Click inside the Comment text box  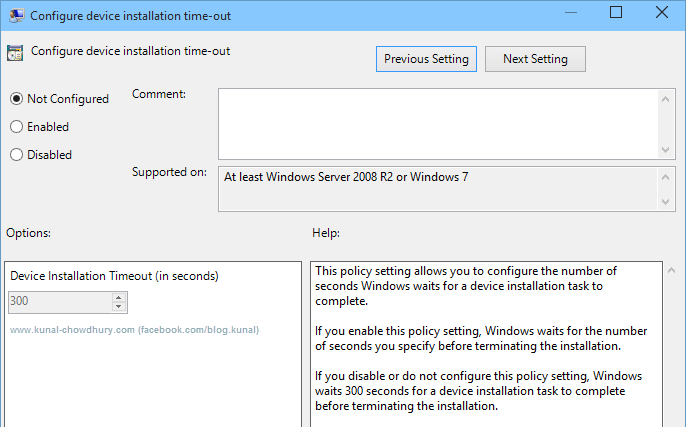[x=438, y=122]
